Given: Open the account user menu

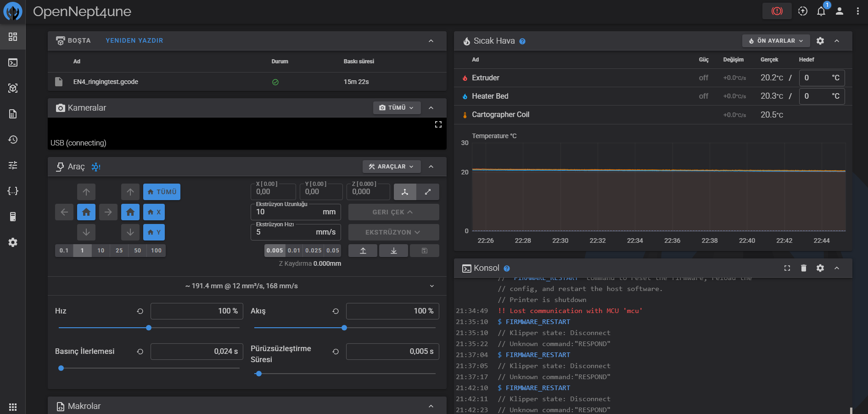Looking at the screenshot, I should pos(839,11).
